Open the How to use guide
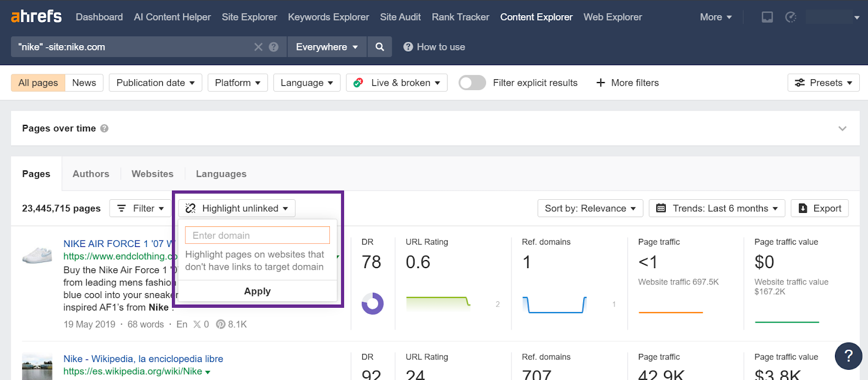 click(x=434, y=47)
